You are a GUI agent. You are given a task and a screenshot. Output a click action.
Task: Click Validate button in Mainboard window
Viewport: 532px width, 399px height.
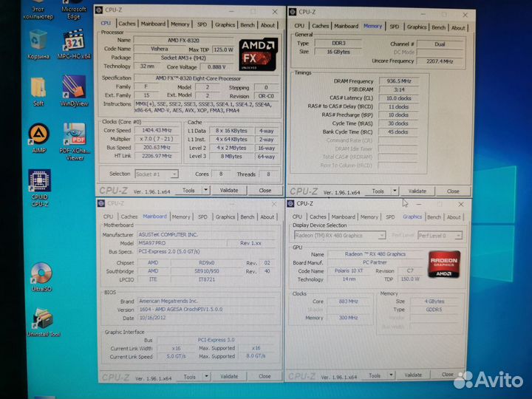point(229,376)
